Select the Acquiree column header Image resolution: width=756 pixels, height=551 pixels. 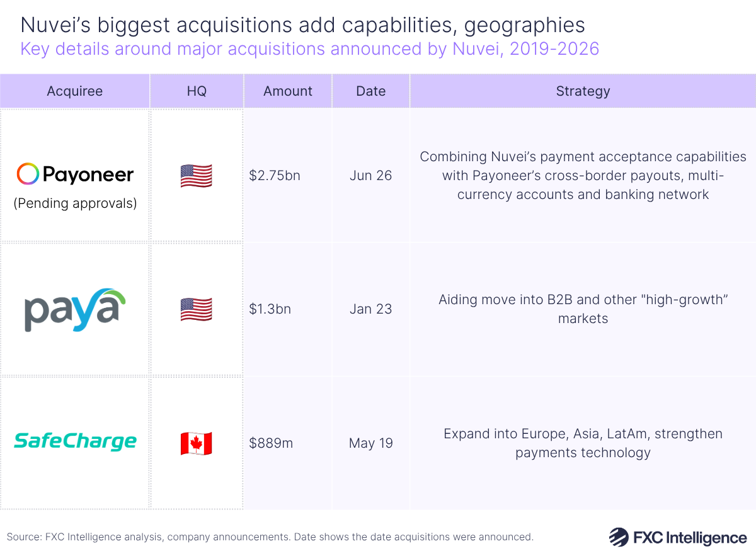pos(75,91)
